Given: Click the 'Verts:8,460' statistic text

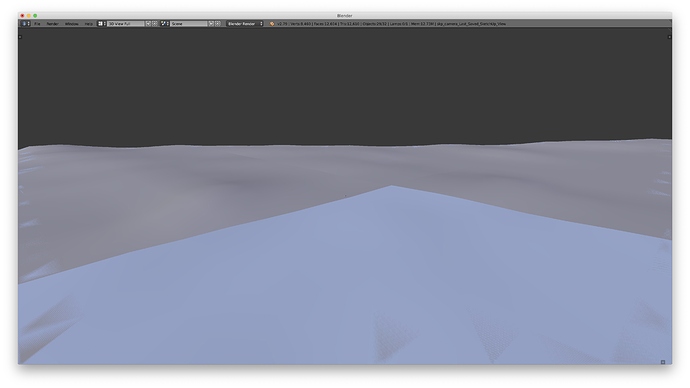Looking at the screenshot, I should tap(301, 24).
